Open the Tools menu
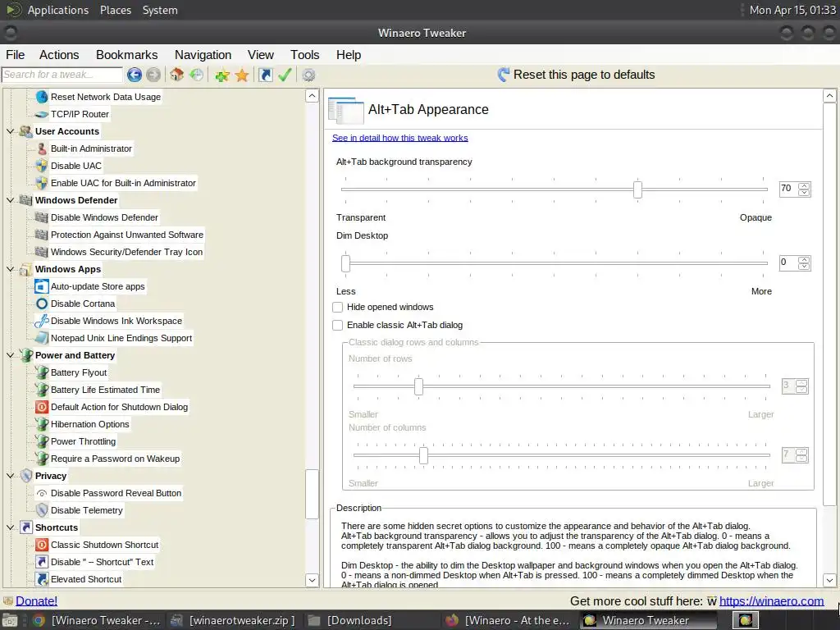The width and height of the screenshot is (840, 630). click(x=305, y=55)
